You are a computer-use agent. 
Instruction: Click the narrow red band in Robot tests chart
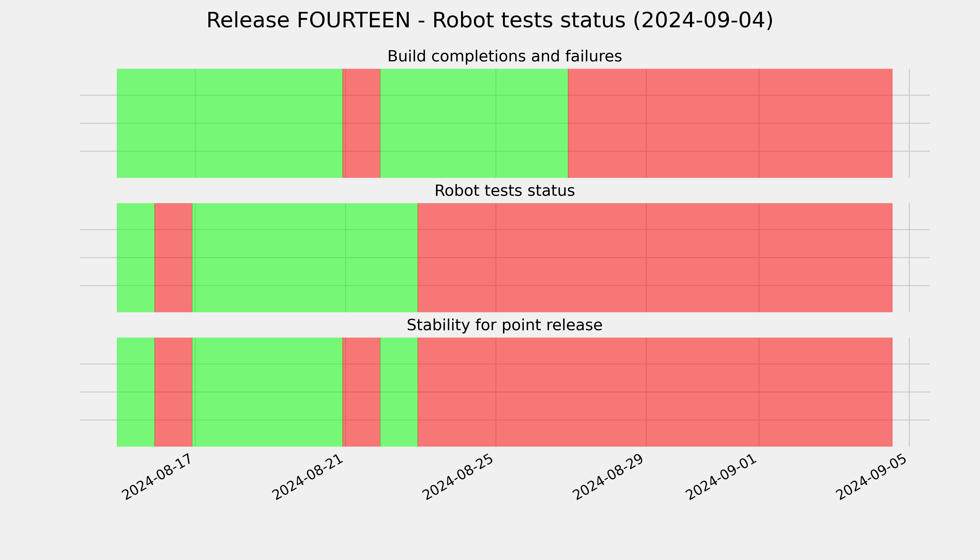[x=173, y=258]
